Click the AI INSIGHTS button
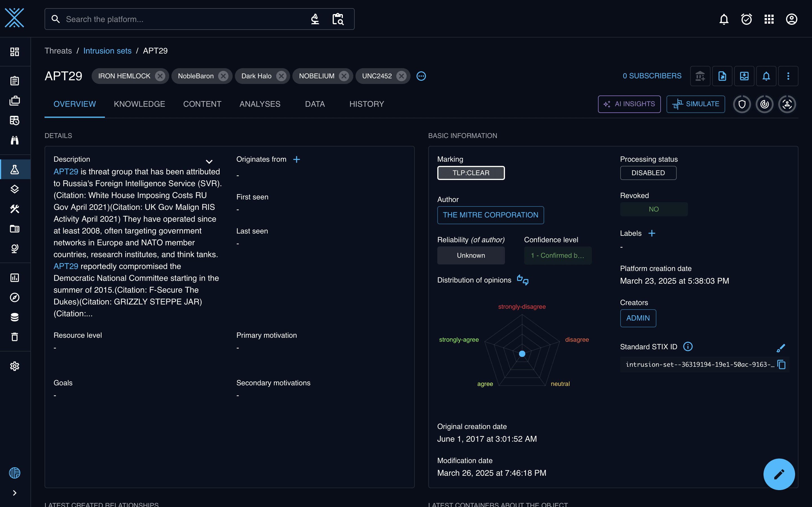 [x=629, y=104]
